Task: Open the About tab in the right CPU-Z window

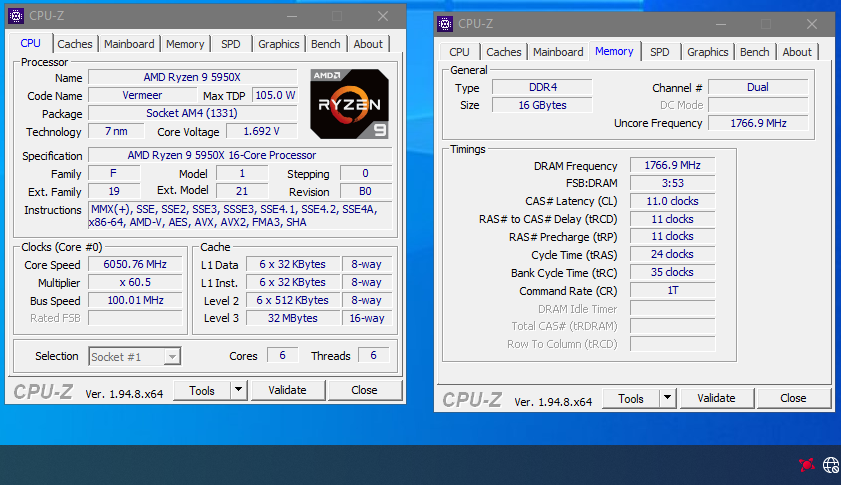Action: (797, 52)
